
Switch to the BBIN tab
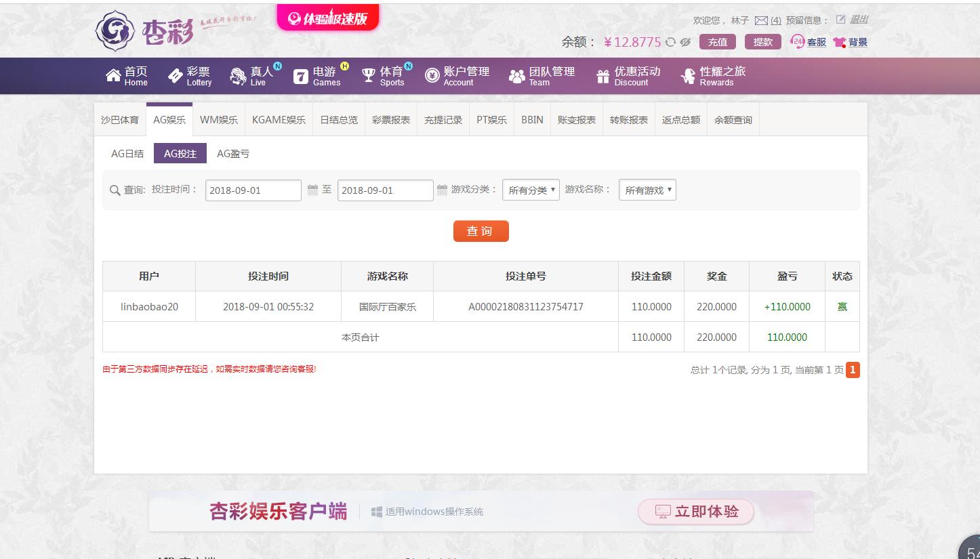tap(532, 119)
